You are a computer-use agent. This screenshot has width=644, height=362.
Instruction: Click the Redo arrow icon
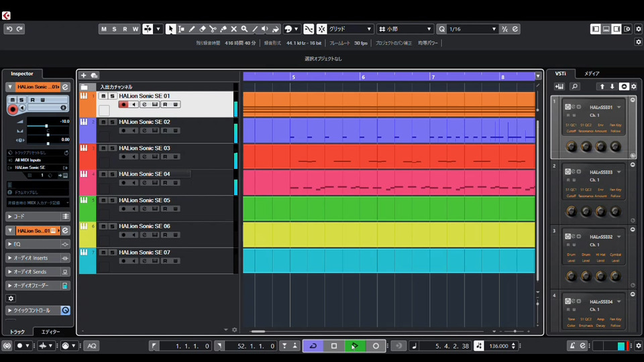(19, 29)
